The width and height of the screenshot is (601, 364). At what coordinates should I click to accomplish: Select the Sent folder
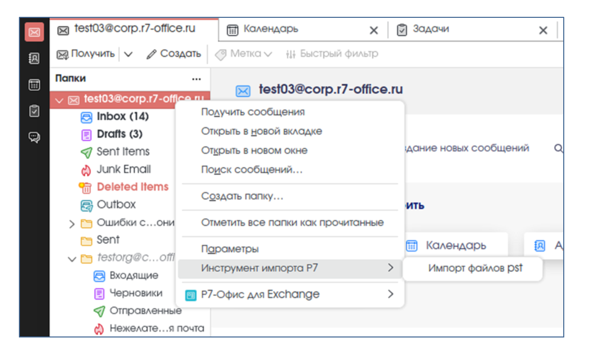[x=108, y=240]
